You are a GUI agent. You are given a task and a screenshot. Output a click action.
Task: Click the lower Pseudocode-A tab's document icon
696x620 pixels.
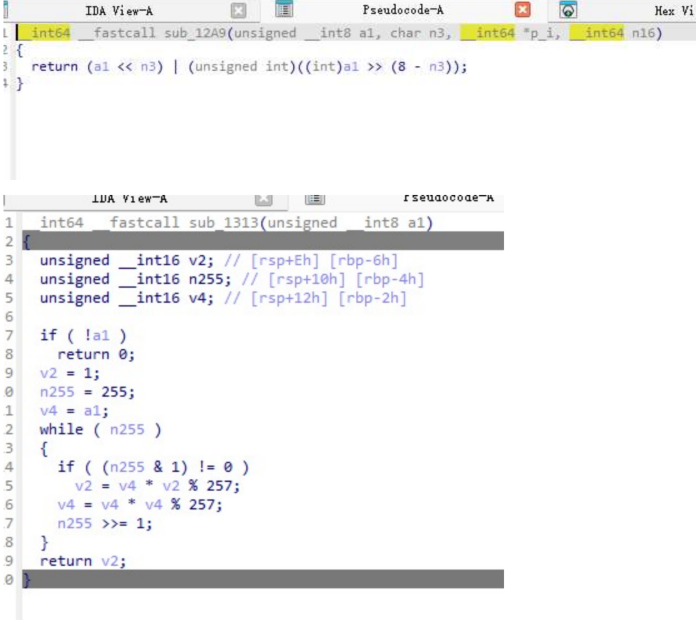(314, 199)
